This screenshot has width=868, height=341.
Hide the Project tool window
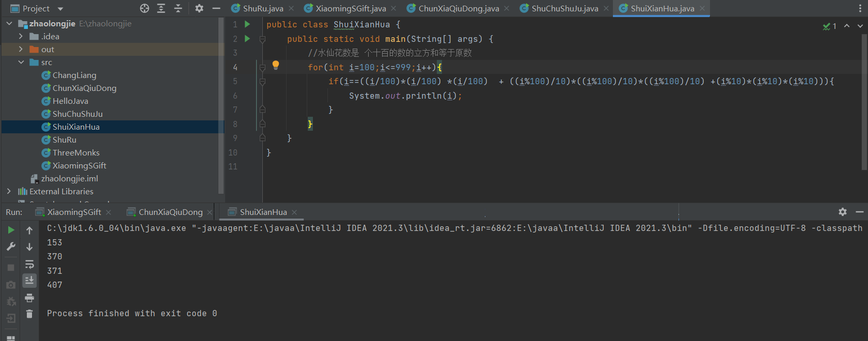pyautogui.click(x=216, y=8)
